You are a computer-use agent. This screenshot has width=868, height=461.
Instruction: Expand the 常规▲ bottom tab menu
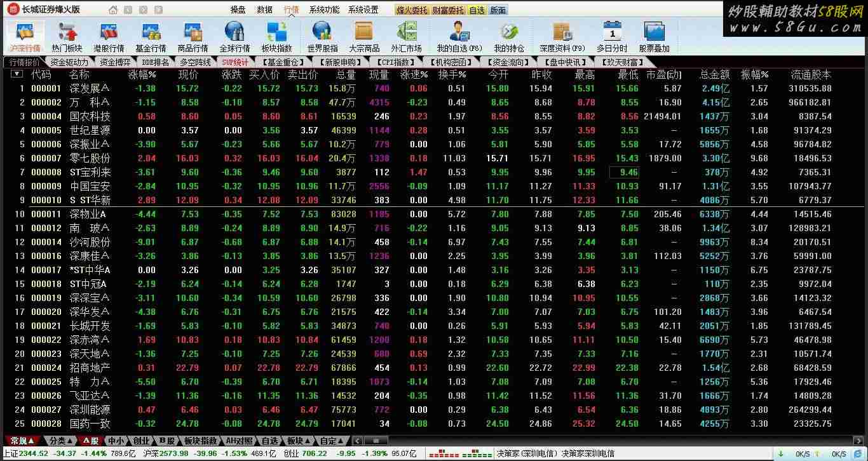22,441
